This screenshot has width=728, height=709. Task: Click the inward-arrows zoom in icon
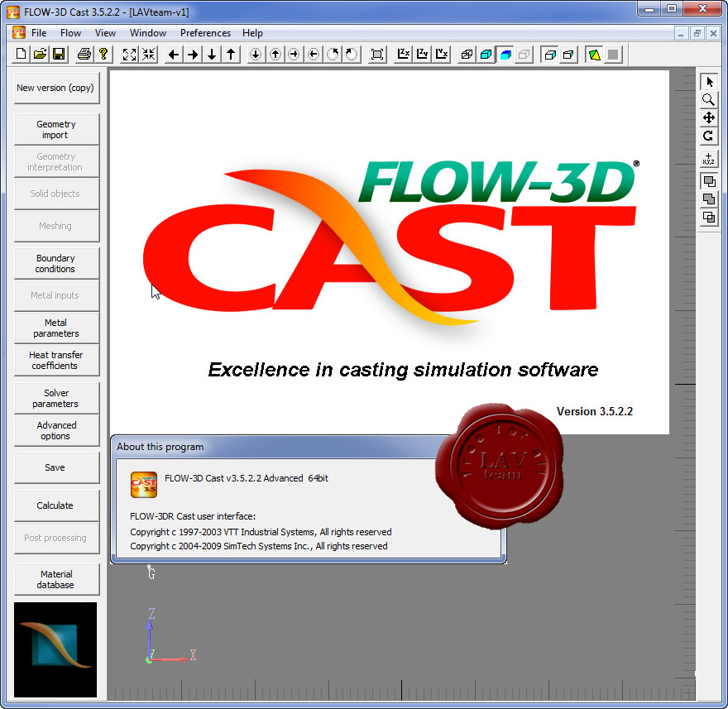(149, 55)
